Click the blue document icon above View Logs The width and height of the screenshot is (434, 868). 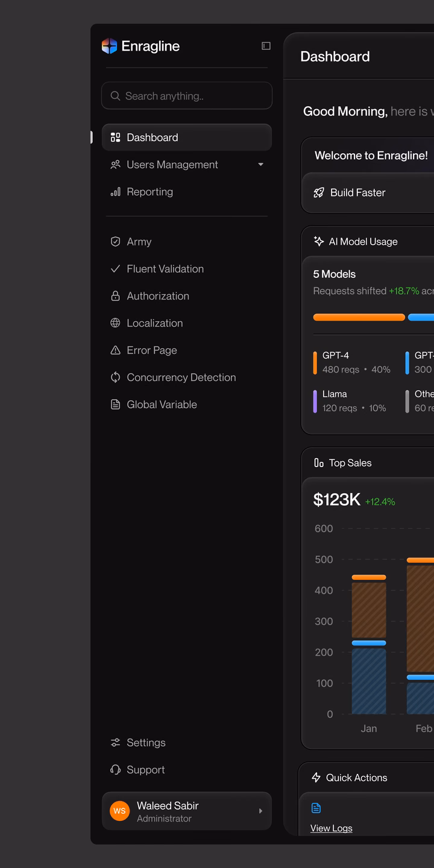[316, 808]
